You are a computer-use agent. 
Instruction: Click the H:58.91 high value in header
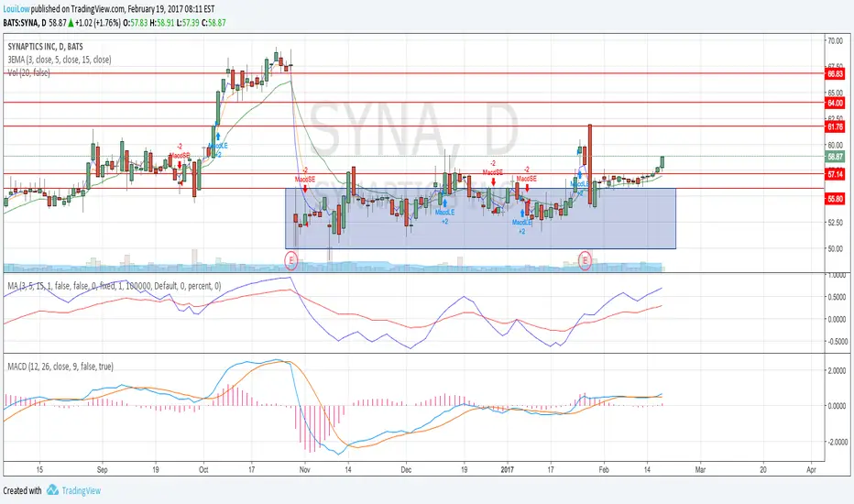[x=162, y=23]
